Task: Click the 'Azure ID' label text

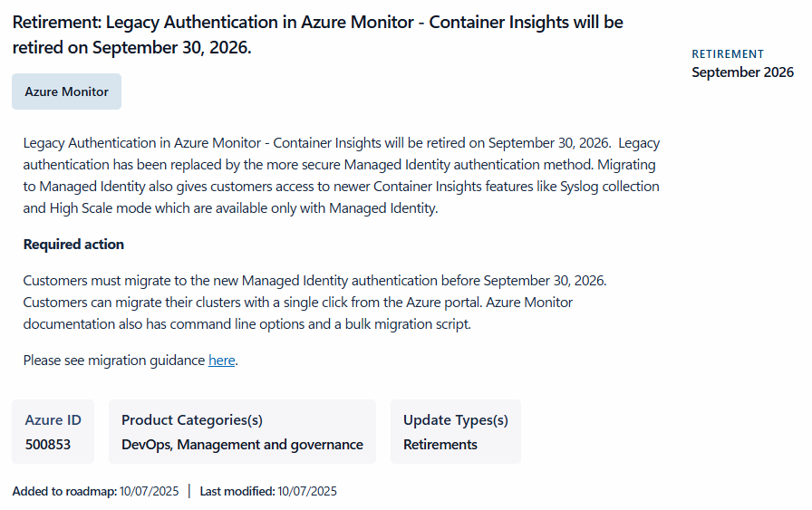Action: 53,420
